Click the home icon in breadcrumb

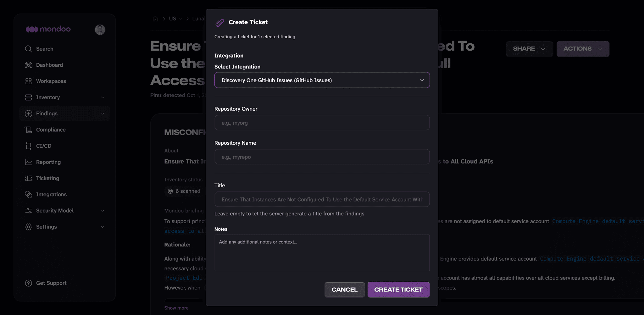coord(155,19)
